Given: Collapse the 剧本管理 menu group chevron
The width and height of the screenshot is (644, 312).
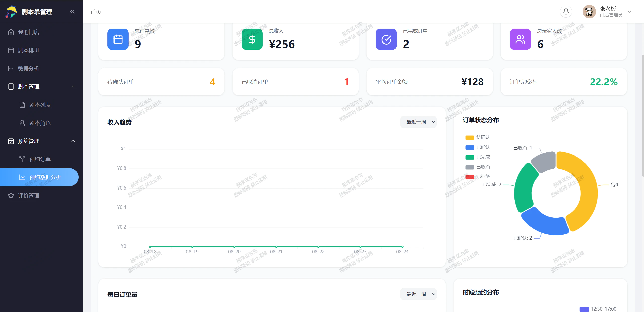Looking at the screenshot, I should coord(73,87).
